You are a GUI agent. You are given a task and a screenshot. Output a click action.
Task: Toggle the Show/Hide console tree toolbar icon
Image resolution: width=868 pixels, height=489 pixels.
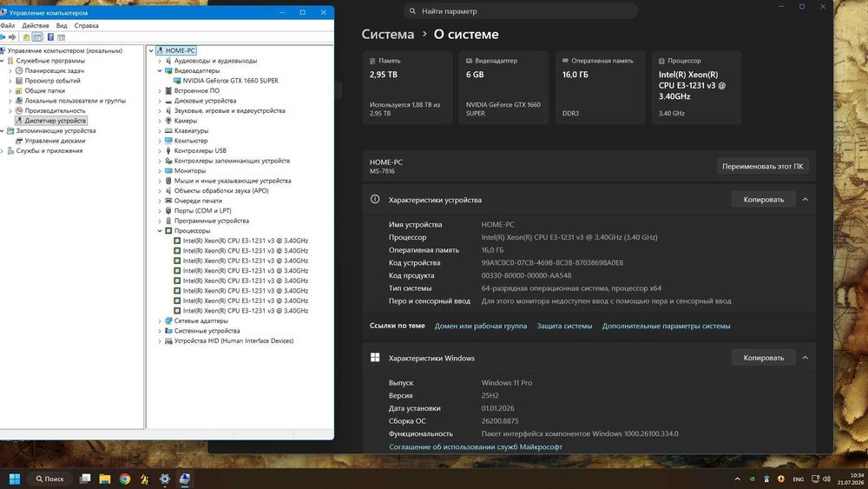coord(37,37)
